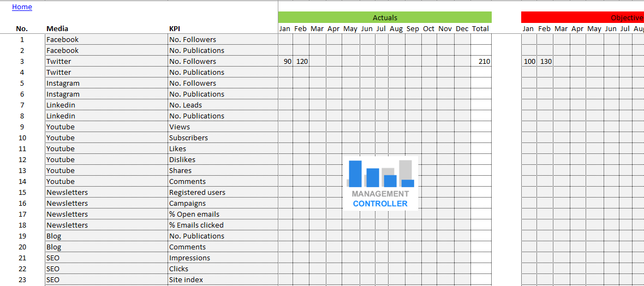Screen dimensions: 644x286
Task: Select the Dec column header under Actuals
Action: click(462, 28)
